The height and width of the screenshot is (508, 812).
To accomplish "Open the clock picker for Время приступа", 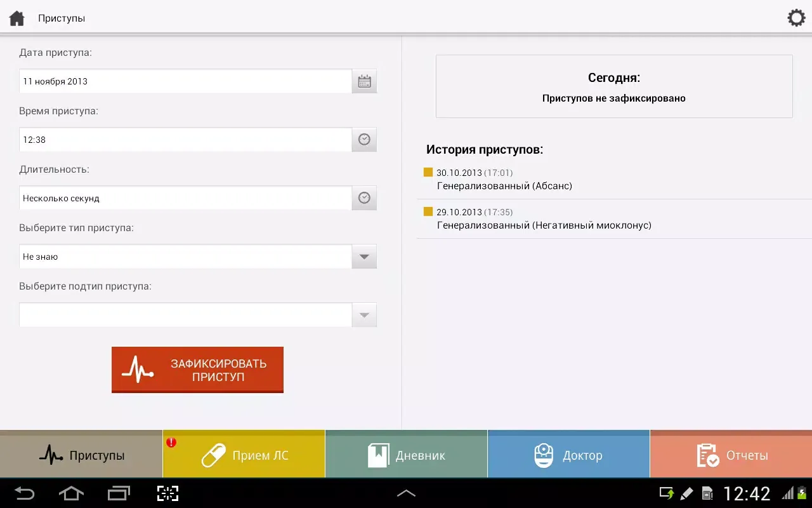I will coord(364,140).
